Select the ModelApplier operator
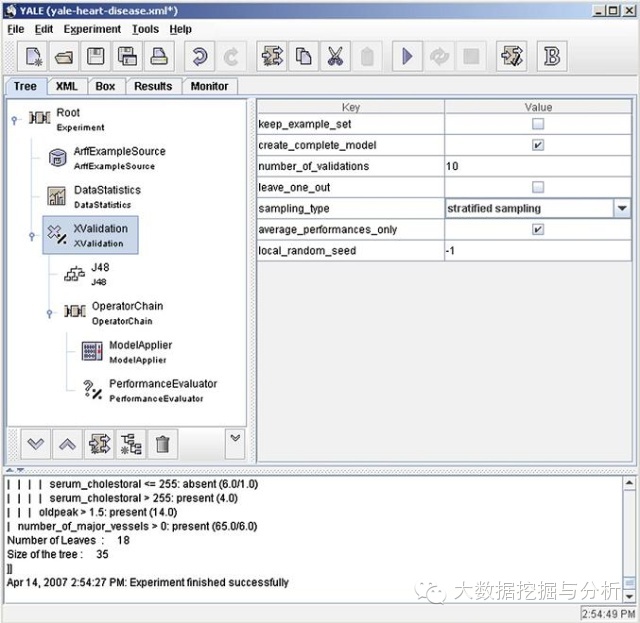The width and height of the screenshot is (640, 623). click(127, 352)
